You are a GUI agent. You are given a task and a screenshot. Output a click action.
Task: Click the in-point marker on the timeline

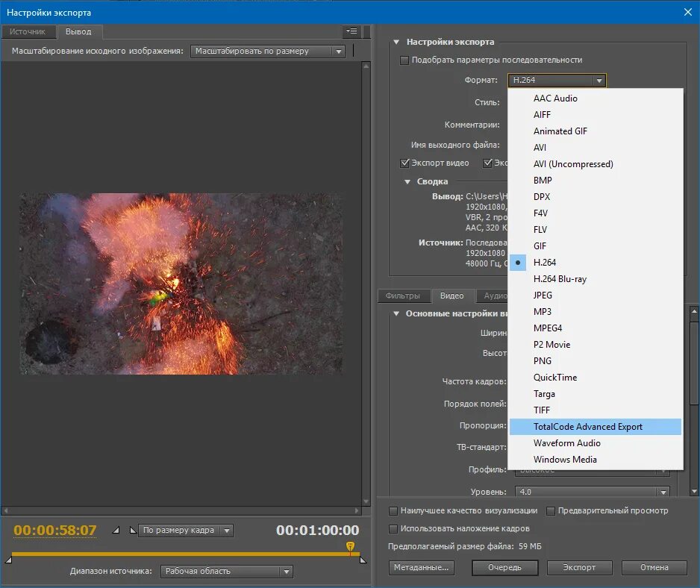pos(9,559)
